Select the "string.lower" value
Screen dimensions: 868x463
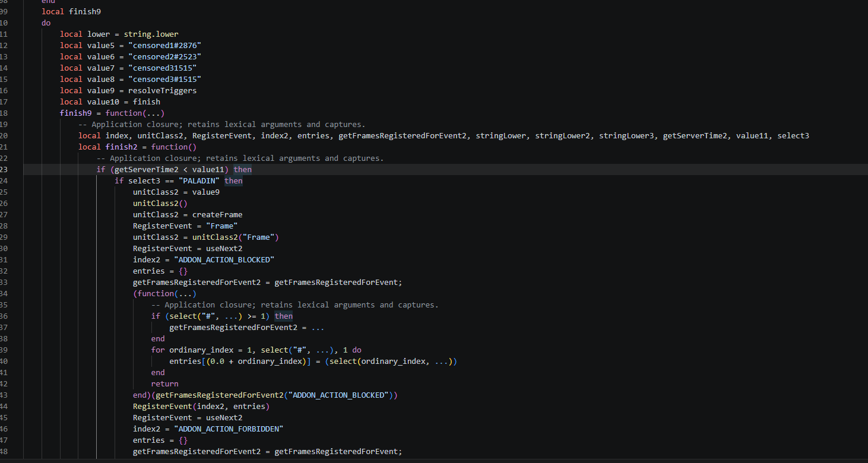click(x=151, y=34)
